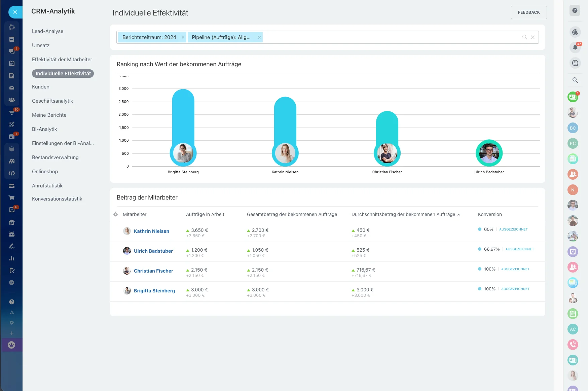Select the calendar icon in the left sidebar

pyautogui.click(x=12, y=63)
